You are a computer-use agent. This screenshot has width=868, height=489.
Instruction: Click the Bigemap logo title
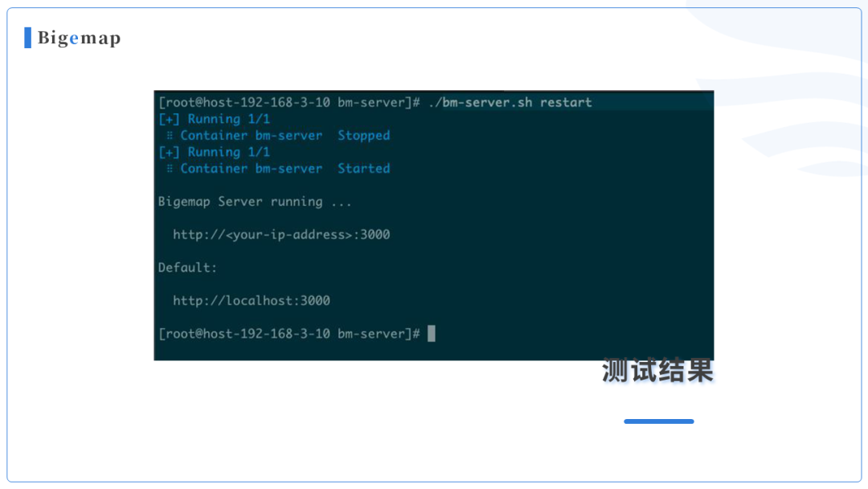coord(79,39)
